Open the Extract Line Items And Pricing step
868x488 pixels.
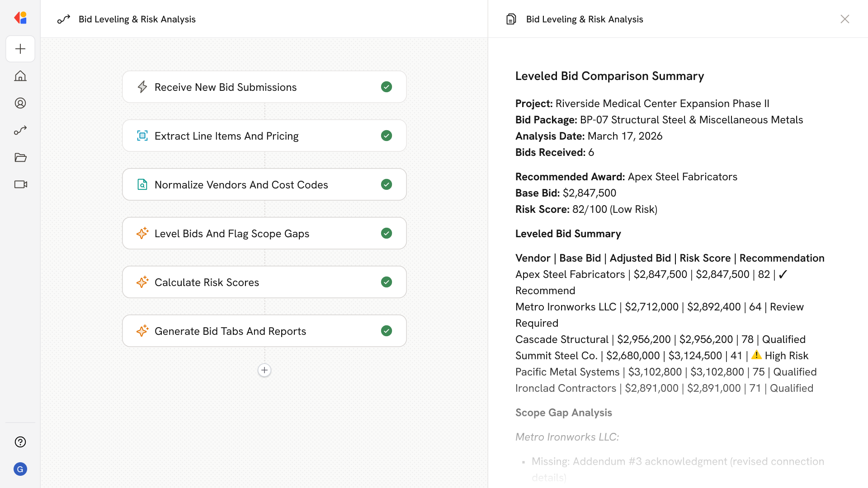(x=226, y=136)
